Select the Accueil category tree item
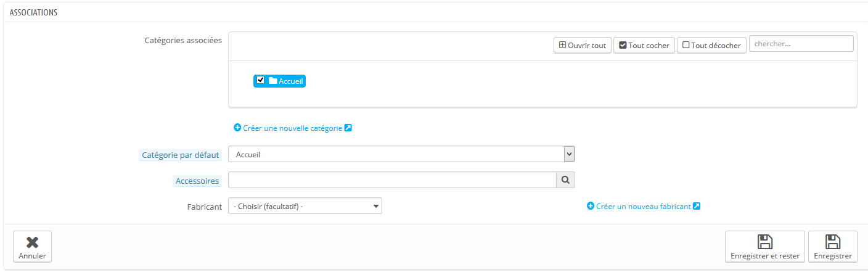The height and width of the screenshot is (272, 868). point(279,81)
